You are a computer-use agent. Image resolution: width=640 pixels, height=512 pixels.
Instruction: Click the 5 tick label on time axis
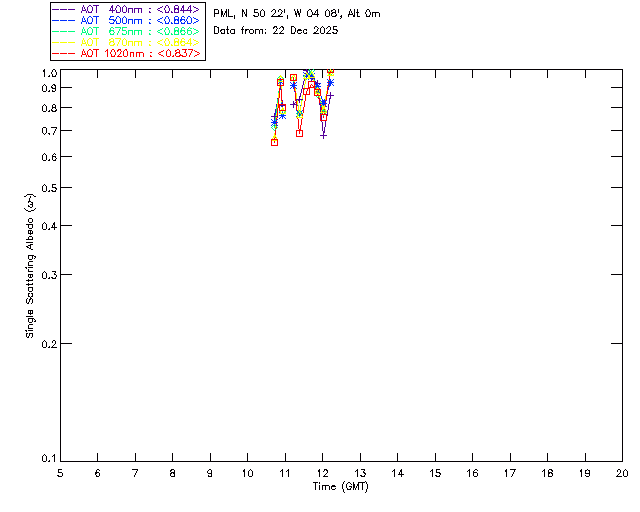(60, 474)
